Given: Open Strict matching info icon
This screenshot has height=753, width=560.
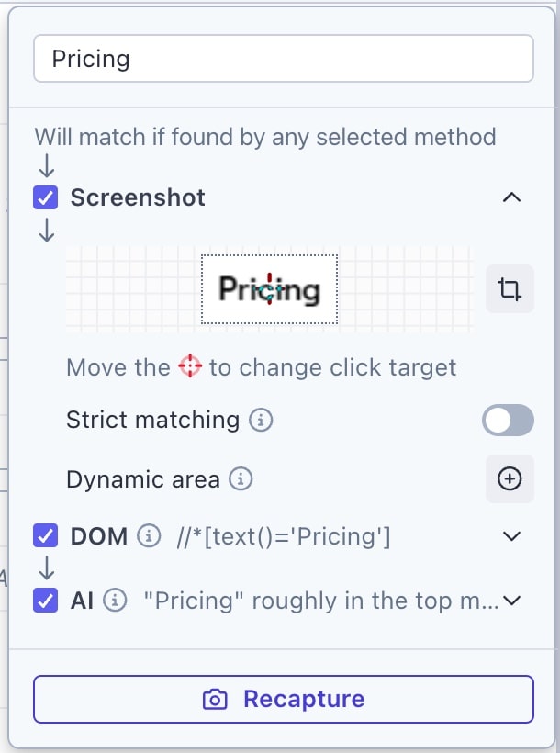Looking at the screenshot, I should [x=261, y=421].
